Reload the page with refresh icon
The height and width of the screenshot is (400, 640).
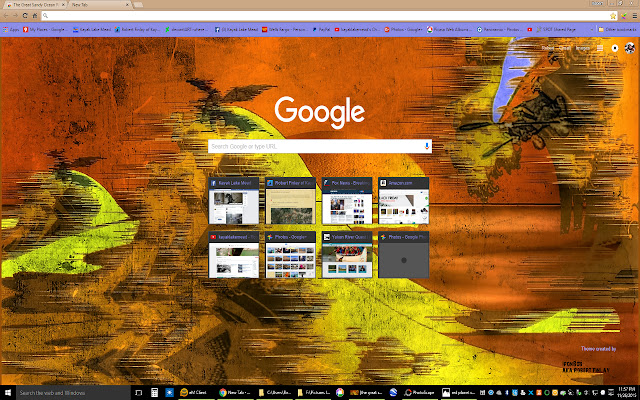[x=25, y=16]
